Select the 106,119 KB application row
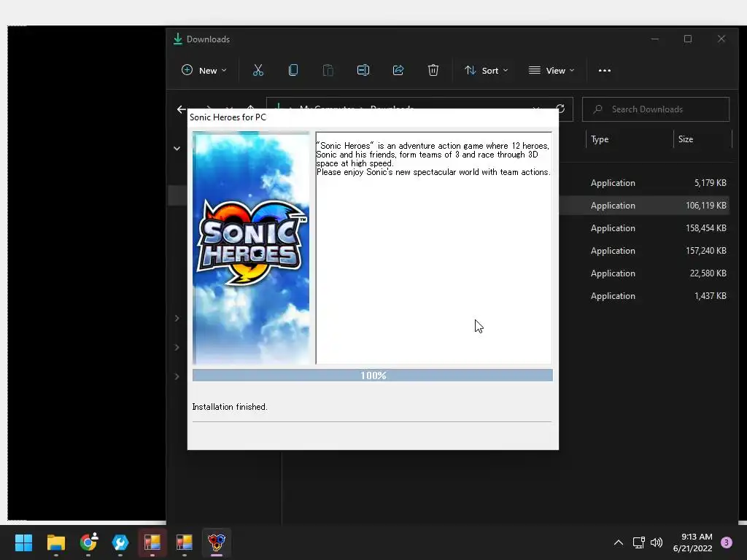The height and width of the screenshot is (560, 747). 646,205
